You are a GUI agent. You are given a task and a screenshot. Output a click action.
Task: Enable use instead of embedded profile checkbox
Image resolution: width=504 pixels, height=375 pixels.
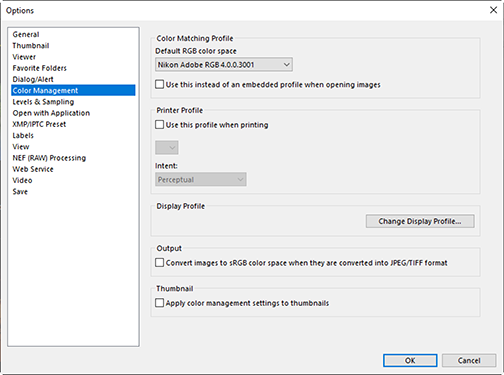point(160,84)
